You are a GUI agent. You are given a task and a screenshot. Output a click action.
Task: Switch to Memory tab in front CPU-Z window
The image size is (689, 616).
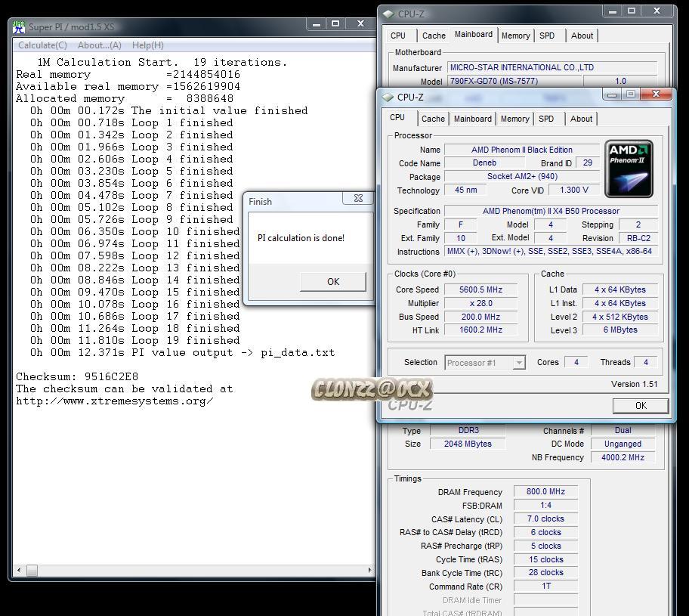(x=515, y=119)
